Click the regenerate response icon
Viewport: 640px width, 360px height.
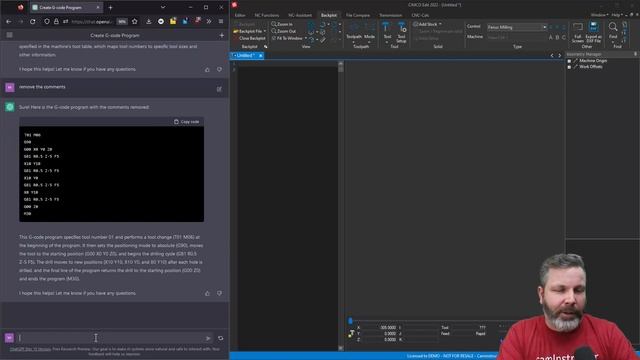tap(220, 338)
